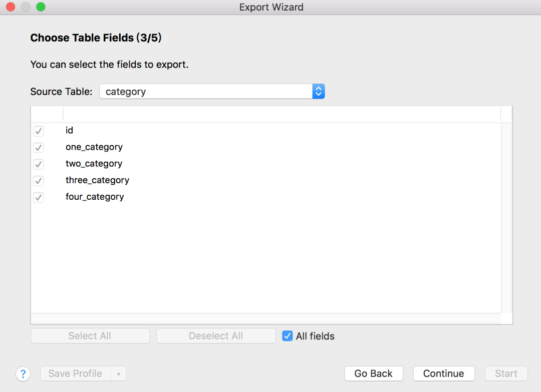Toggle the id field checkbox
This screenshot has height=392, width=541.
(x=39, y=131)
